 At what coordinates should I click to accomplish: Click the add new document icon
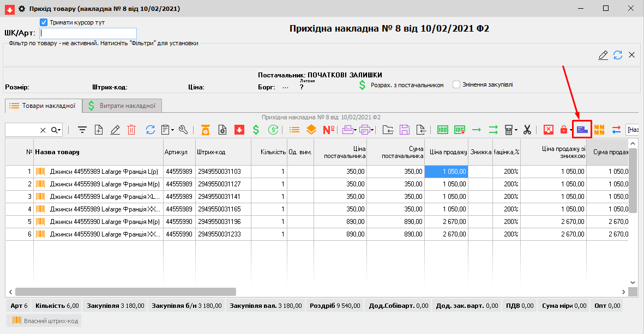pos(99,130)
